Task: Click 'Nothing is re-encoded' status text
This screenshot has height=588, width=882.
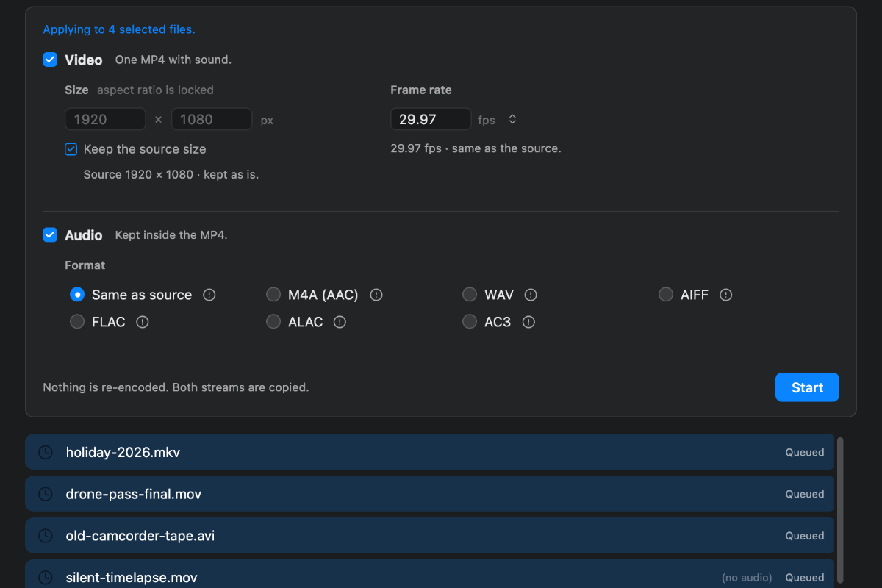Action: tap(176, 387)
